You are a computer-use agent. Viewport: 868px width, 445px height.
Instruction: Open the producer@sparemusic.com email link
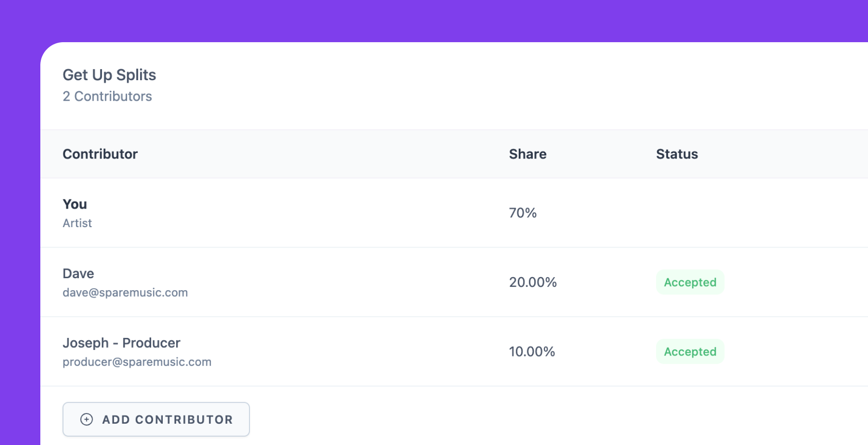point(137,362)
